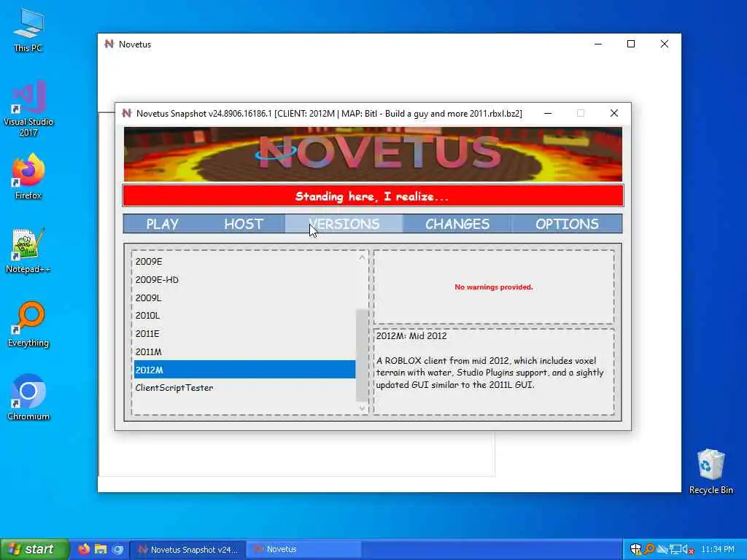This screenshot has width=747, height=560.
Task: Select client 2009E in list
Action: point(244,262)
